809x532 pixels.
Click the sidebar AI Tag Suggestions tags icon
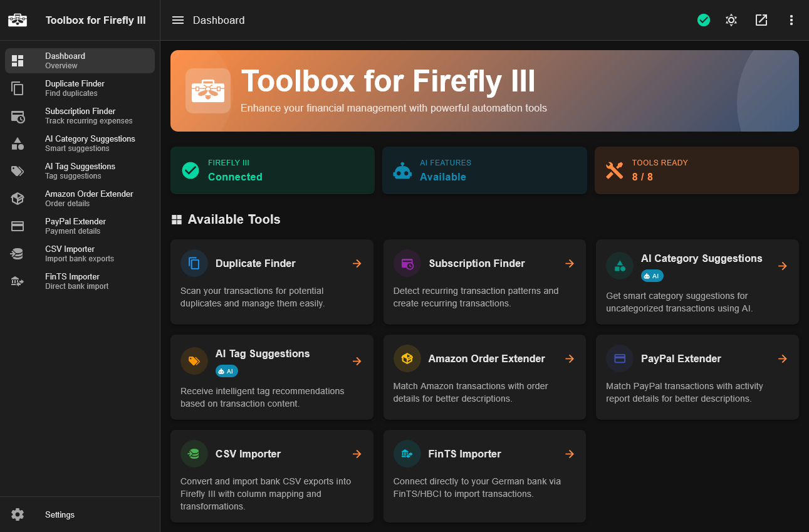[18, 171]
